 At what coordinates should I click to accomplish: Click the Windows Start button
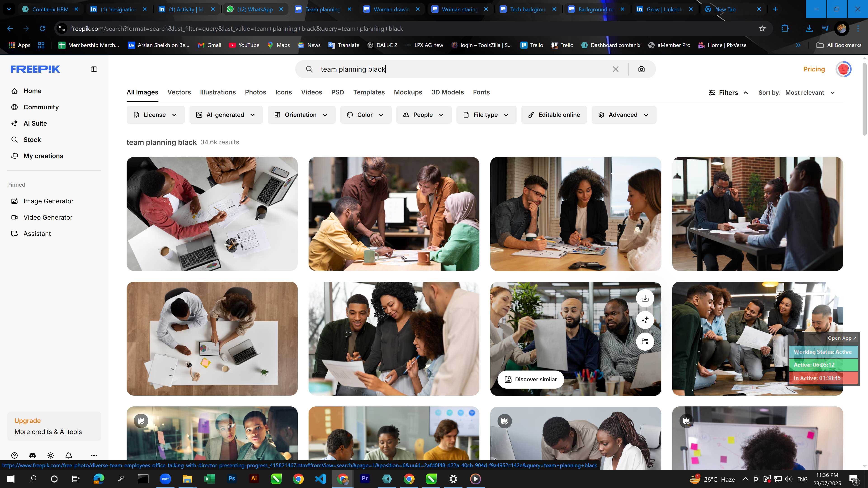[x=11, y=479]
